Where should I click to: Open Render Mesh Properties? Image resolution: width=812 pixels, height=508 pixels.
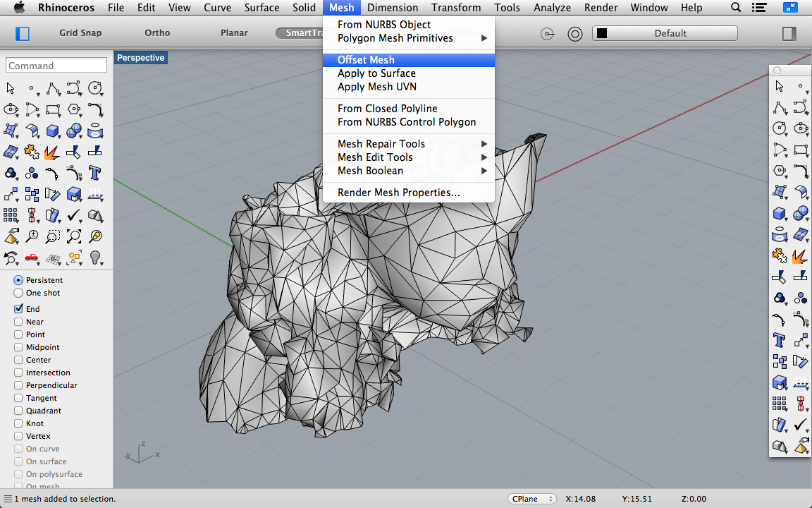tap(409, 193)
